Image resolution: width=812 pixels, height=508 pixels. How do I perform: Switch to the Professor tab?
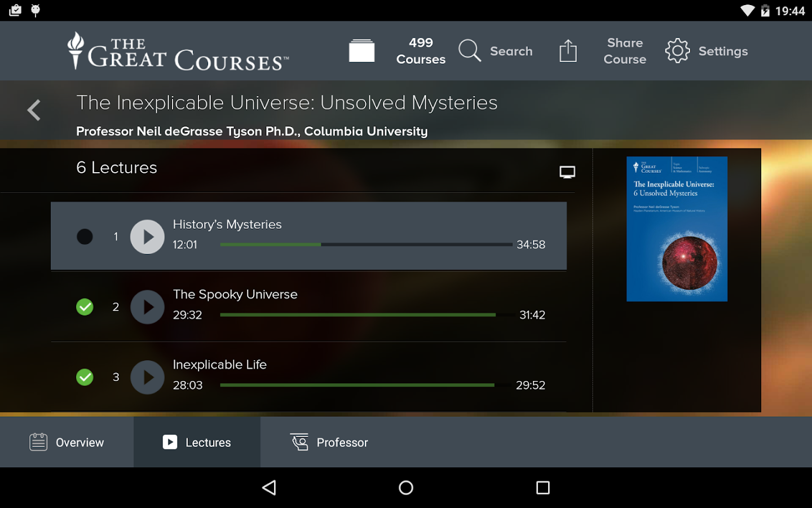(x=329, y=442)
